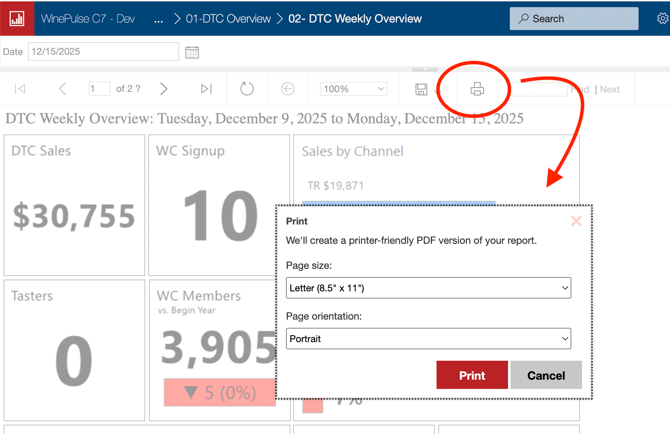The image size is (670, 434).
Task: Expand the breadcrumb ellipsis menu
Action: click(158, 18)
